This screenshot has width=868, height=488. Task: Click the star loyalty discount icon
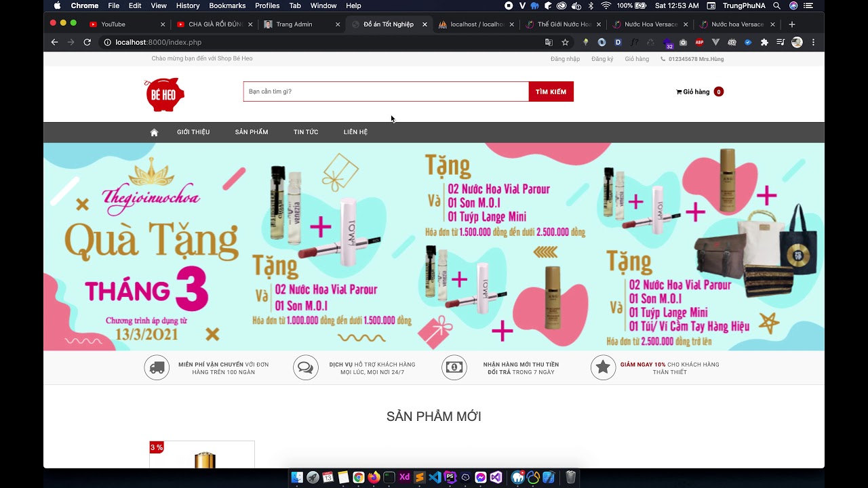click(x=603, y=367)
